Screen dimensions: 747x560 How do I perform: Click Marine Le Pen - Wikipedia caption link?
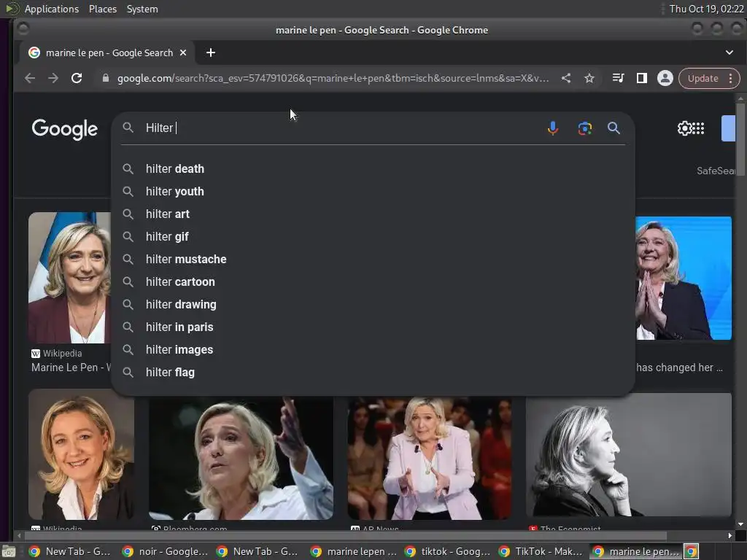point(71,367)
